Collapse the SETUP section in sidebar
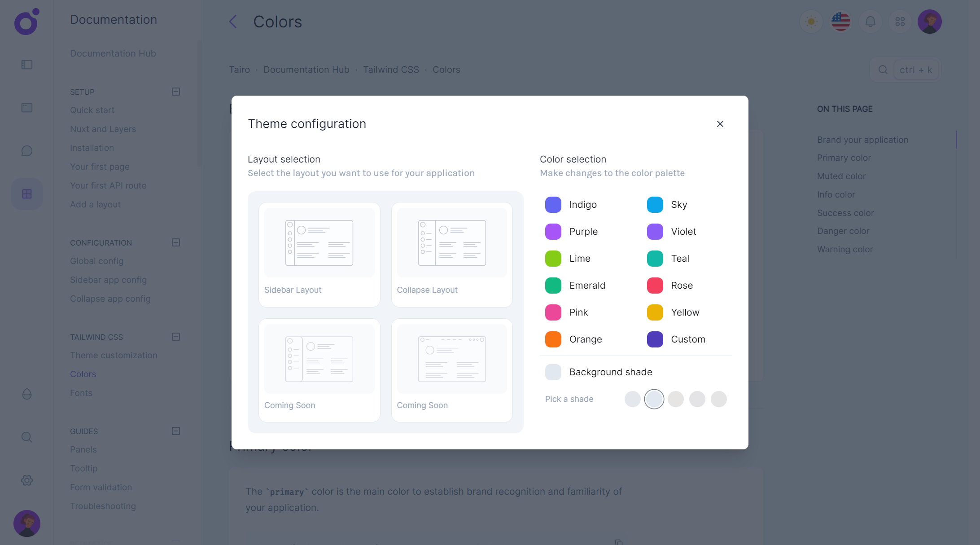Viewport: 980px width, 545px height. coord(176,92)
